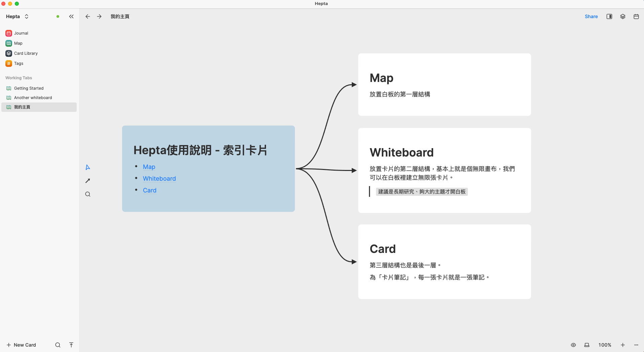Select the arrow tool beside the index card
The height and width of the screenshot is (352, 644).
point(87,167)
